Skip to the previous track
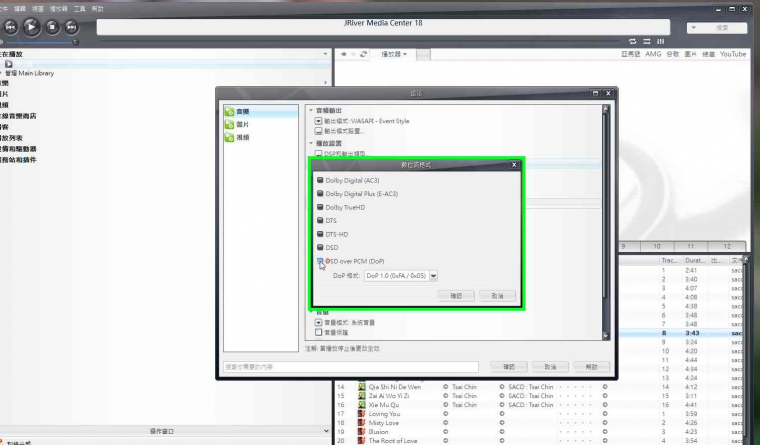 (10, 27)
